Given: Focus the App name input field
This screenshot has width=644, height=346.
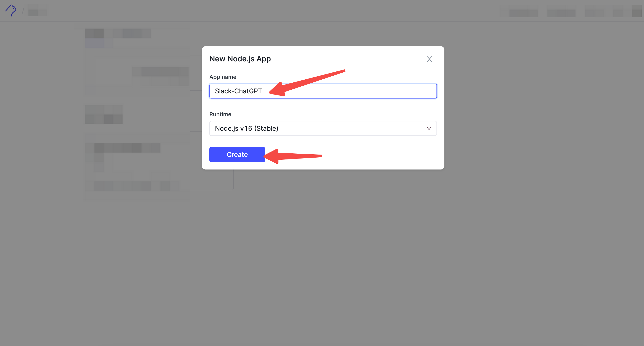Looking at the screenshot, I should 323,91.
